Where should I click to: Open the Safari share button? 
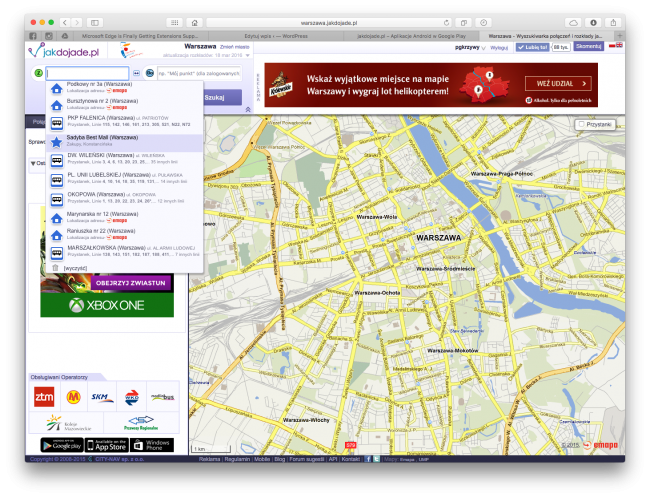613,22
